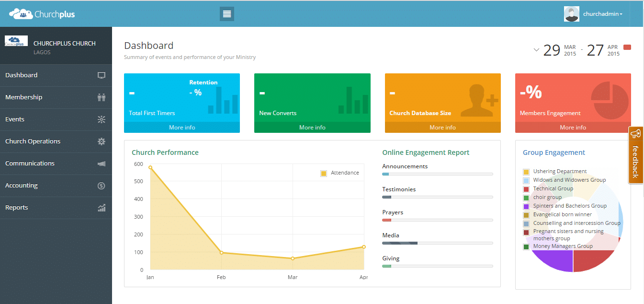The width and height of the screenshot is (644, 304).
Task: Toggle the Attendance legend swatch
Action: [324, 173]
